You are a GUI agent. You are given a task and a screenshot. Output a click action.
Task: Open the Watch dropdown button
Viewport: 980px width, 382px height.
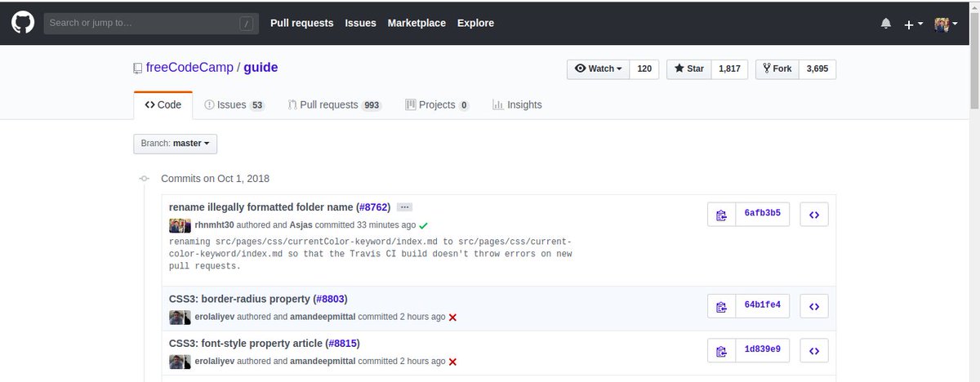pos(599,69)
